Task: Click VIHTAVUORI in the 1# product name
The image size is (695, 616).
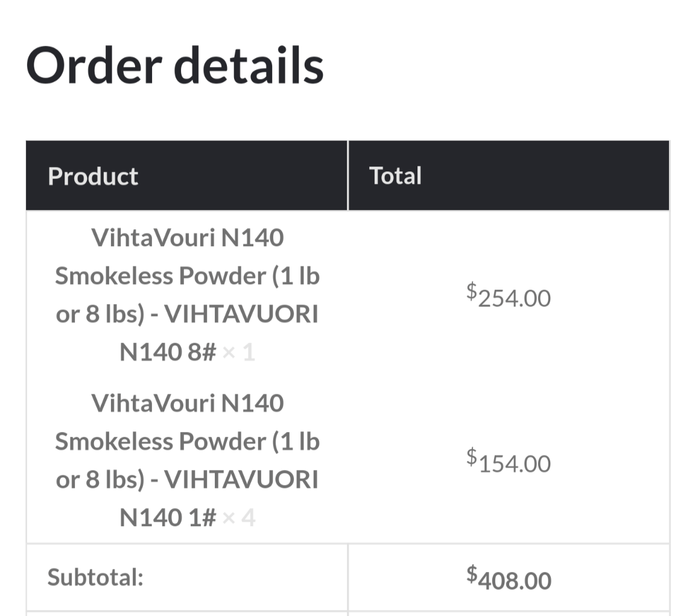Action: pos(241,480)
